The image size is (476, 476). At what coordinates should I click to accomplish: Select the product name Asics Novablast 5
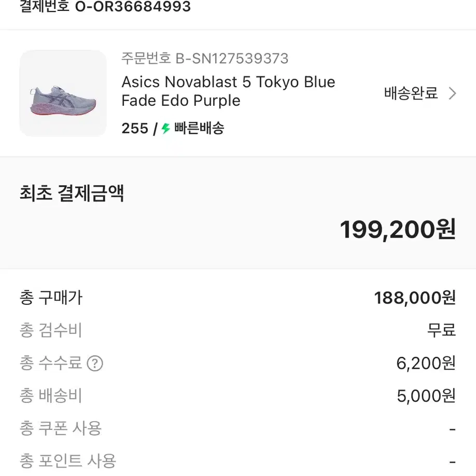(228, 91)
